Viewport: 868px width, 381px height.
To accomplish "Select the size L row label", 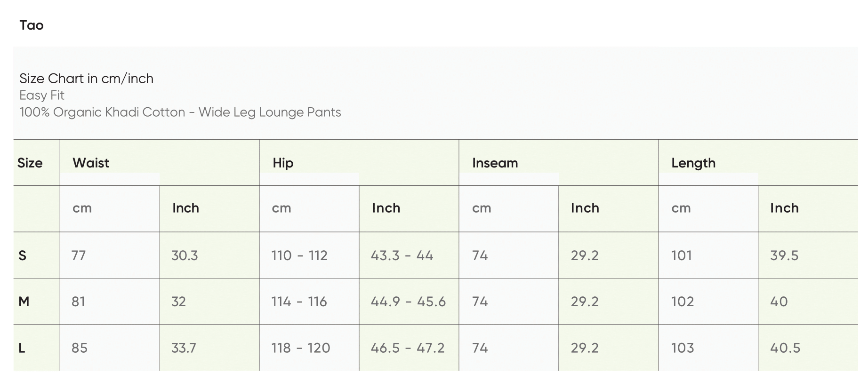I will (x=22, y=348).
